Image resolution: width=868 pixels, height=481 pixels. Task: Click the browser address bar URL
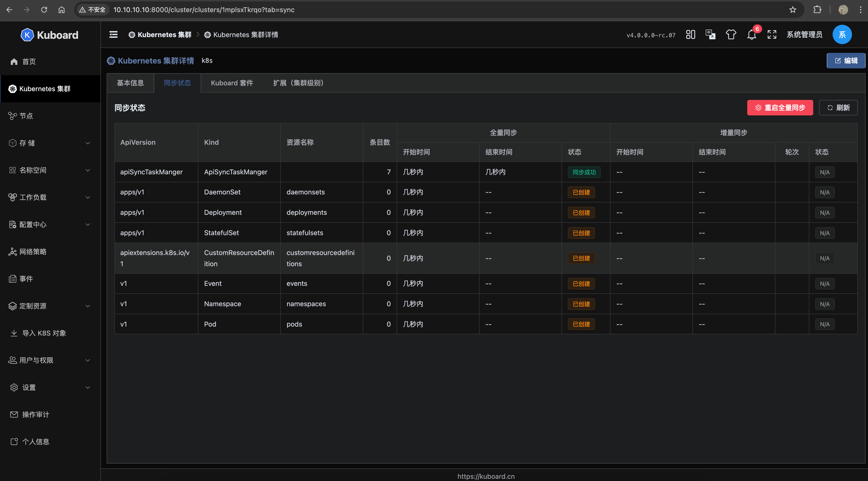point(204,10)
